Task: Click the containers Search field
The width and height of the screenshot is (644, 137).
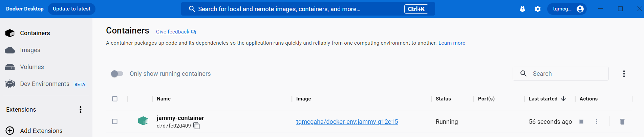Action: pyautogui.click(x=560, y=74)
